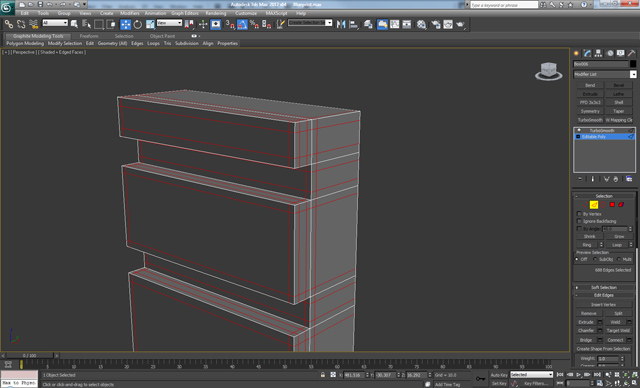
Task: Click Create Shape From Selection button
Action: [x=603, y=349]
